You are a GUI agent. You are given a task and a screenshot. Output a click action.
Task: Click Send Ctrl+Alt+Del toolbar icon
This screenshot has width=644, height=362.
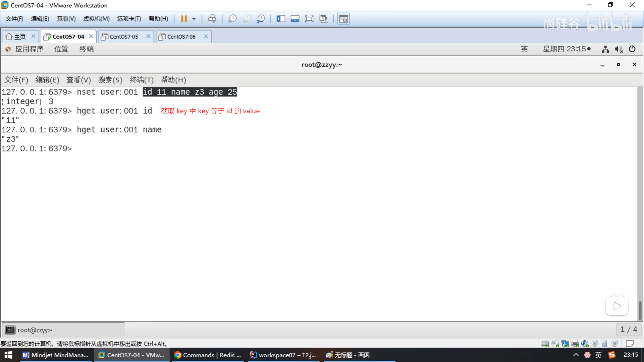click(x=212, y=19)
